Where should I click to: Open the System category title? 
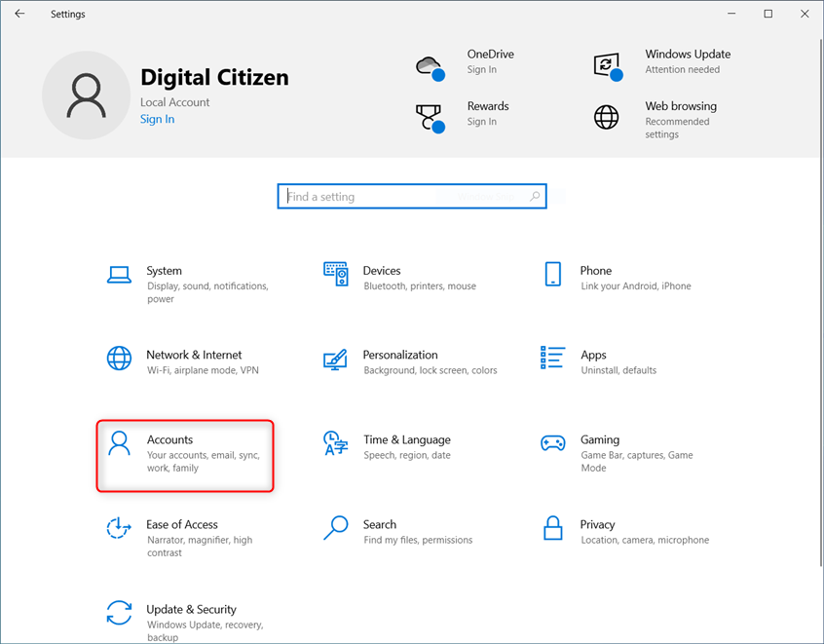pyautogui.click(x=164, y=271)
